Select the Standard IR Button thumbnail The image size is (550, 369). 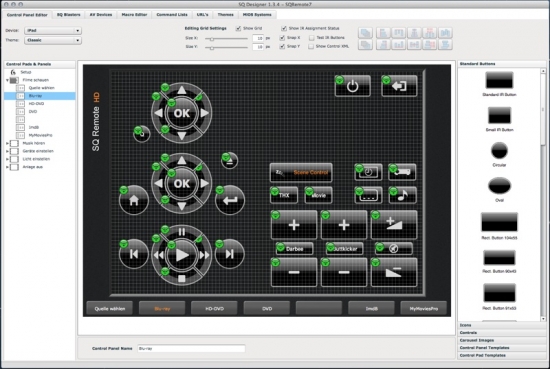click(499, 80)
